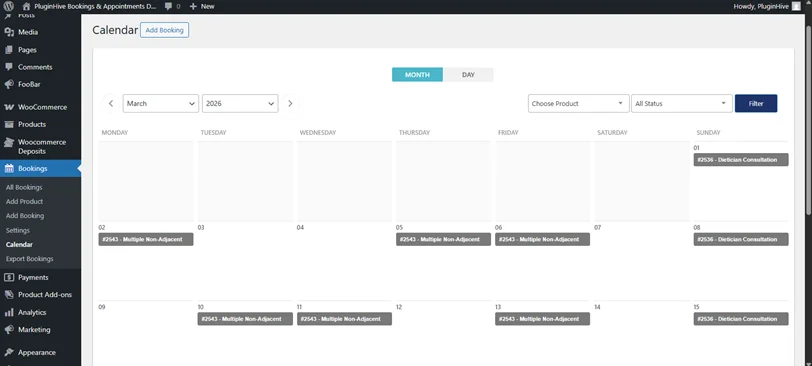Open booking #2543 on Tuesday 10
Viewport: 812px width, 366px height.
[245, 319]
